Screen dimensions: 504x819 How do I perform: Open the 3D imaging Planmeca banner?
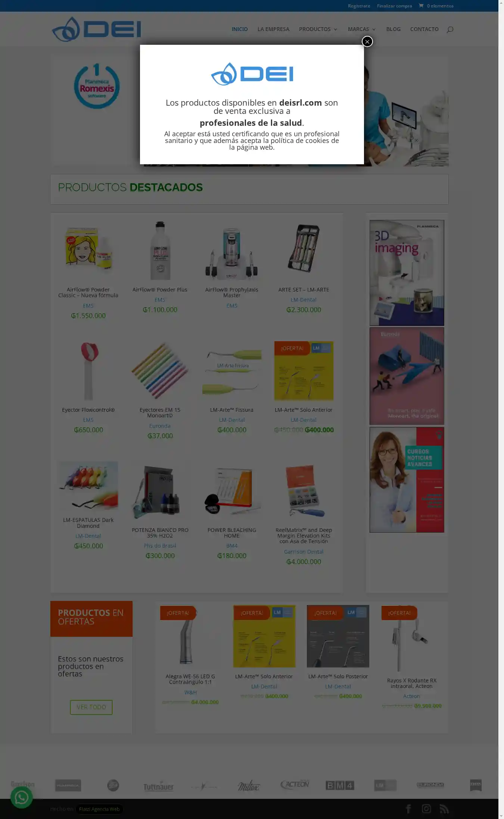point(407,273)
